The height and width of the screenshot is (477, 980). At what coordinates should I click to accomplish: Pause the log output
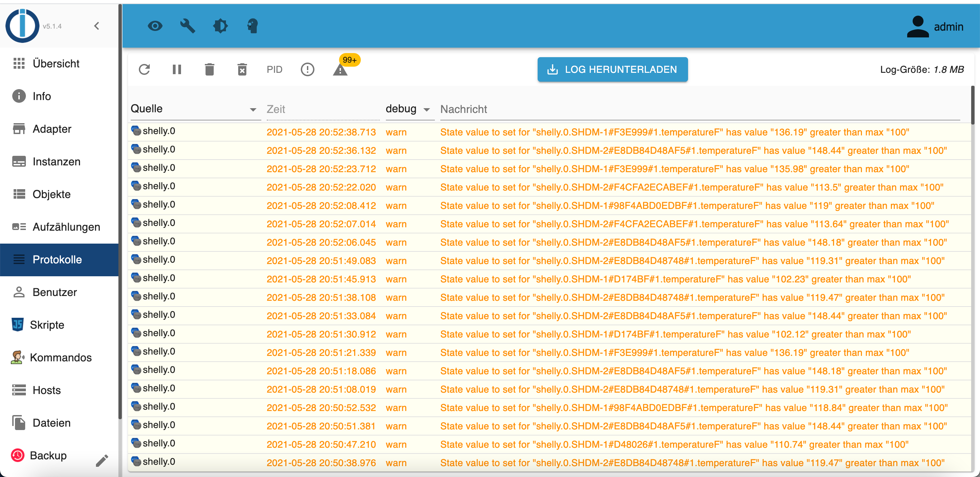(177, 69)
